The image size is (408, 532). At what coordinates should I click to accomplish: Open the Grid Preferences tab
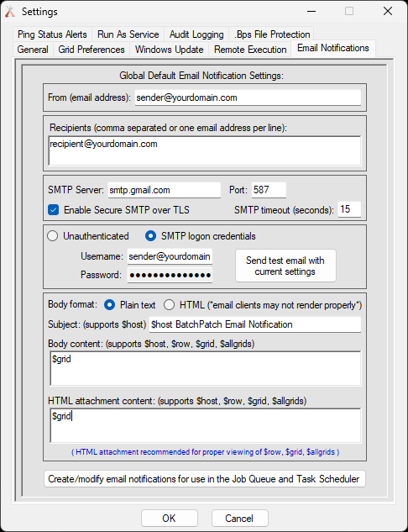(x=92, y=50)
